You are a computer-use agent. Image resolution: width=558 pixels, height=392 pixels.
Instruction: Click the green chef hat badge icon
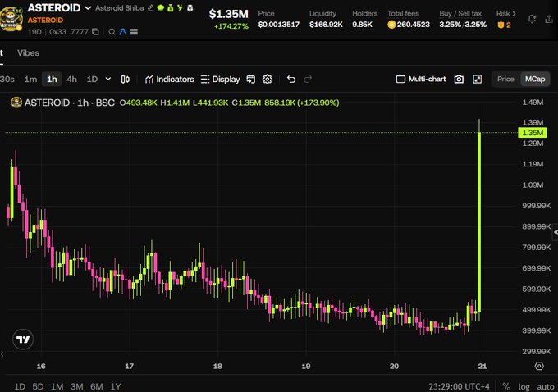(x=161, y=8)
